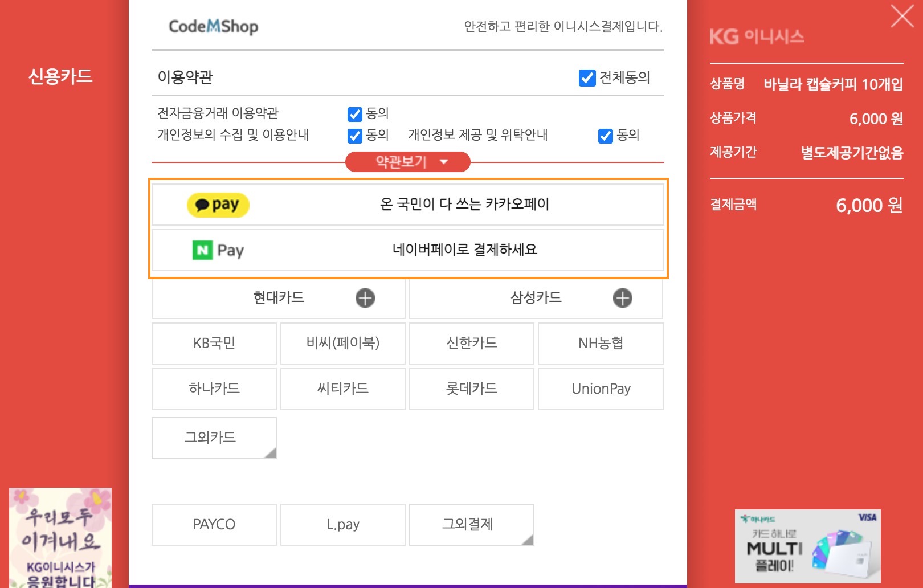The height and width of the screenshot is (588, 923).
Task: Open the 그외결제 dropdown list
Action: pos(472,524)
